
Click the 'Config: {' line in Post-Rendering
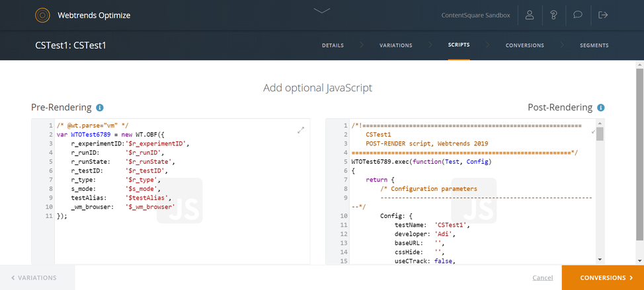click(x=395, y=216)
